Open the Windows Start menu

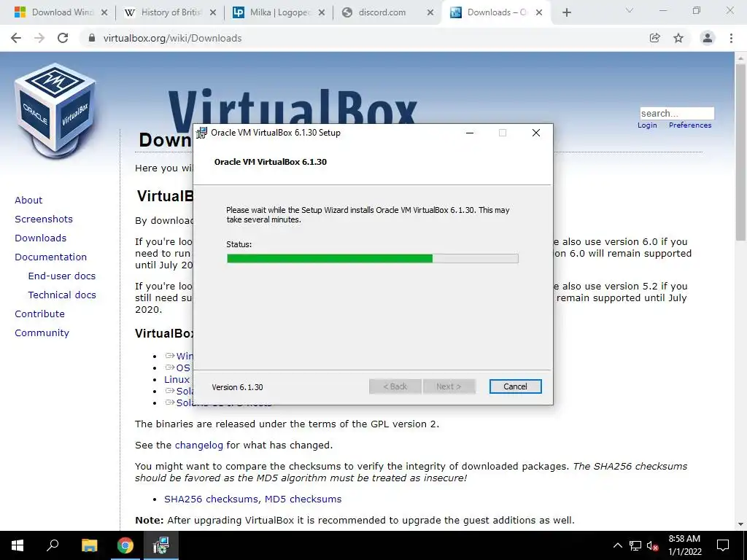(18, 545)
